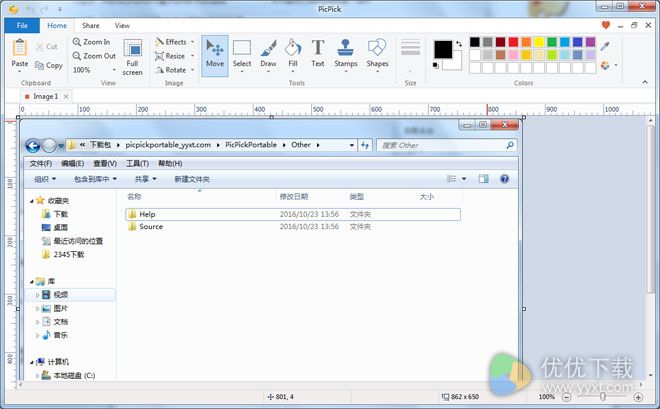Select the Move tool
Viewport: 660px width, 409px height.
pyautogui.click(x=215, y=56)
